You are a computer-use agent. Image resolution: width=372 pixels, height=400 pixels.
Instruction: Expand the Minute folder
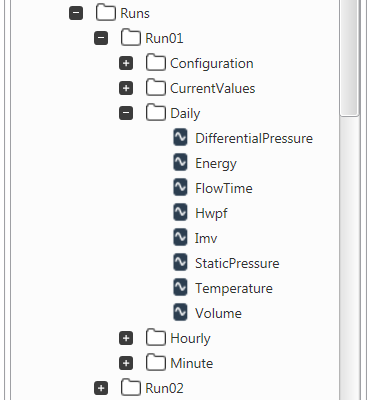pyautogui.click(x=126, y=363)
